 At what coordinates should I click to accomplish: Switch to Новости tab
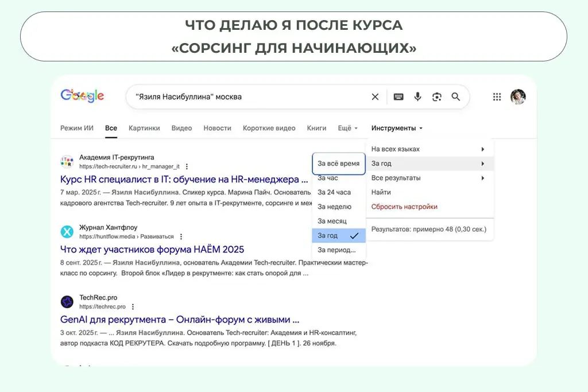(x=217, y=128)
